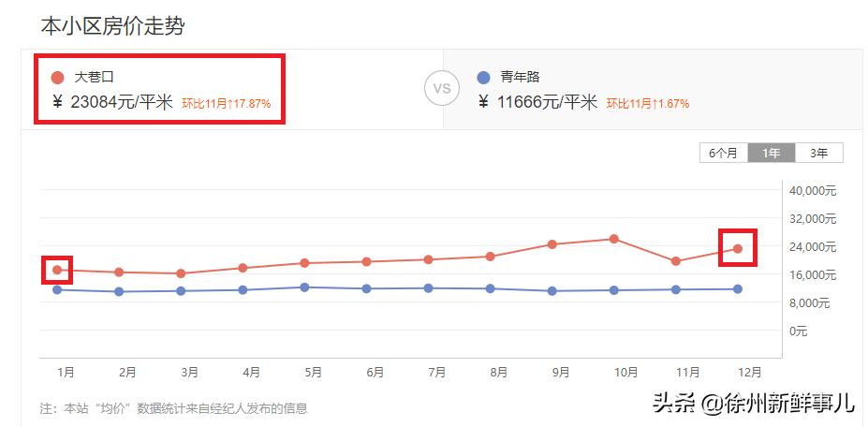Click the 本小区房价走势 heading

click(112, 25)
